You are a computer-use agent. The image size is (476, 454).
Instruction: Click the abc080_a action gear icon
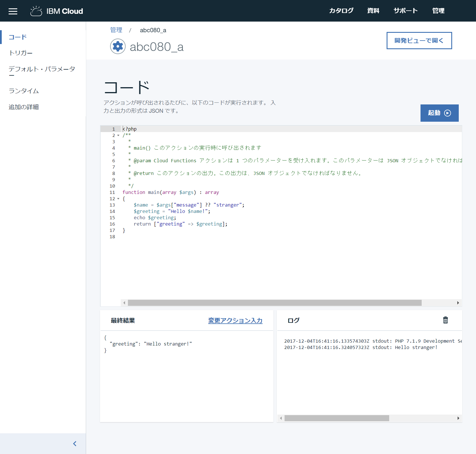point(118,46)
